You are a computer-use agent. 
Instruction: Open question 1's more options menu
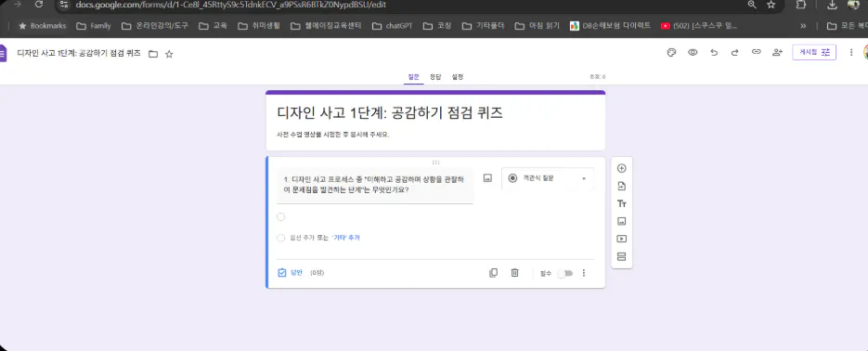coord(584,273)
